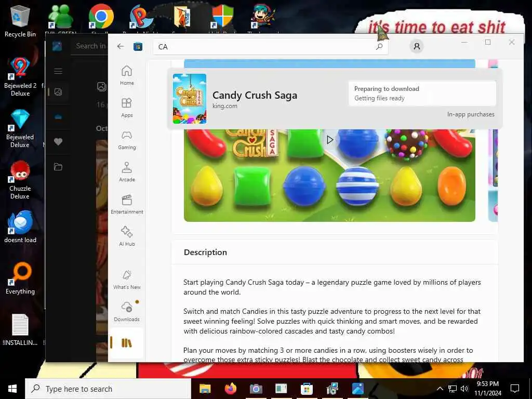Click the Candy Crush Saga app icon

pyautogui.click(x=189, y=99)
